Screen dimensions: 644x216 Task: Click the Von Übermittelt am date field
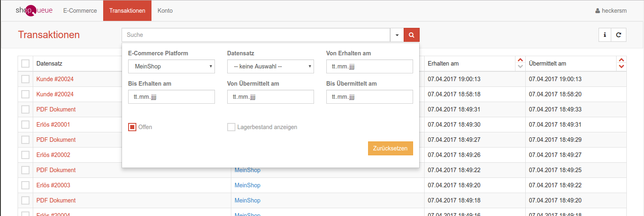[271, 97]
